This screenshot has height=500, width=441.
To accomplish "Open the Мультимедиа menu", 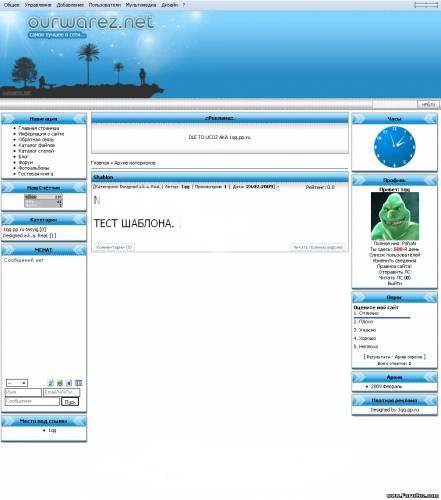I will (141, 5).
